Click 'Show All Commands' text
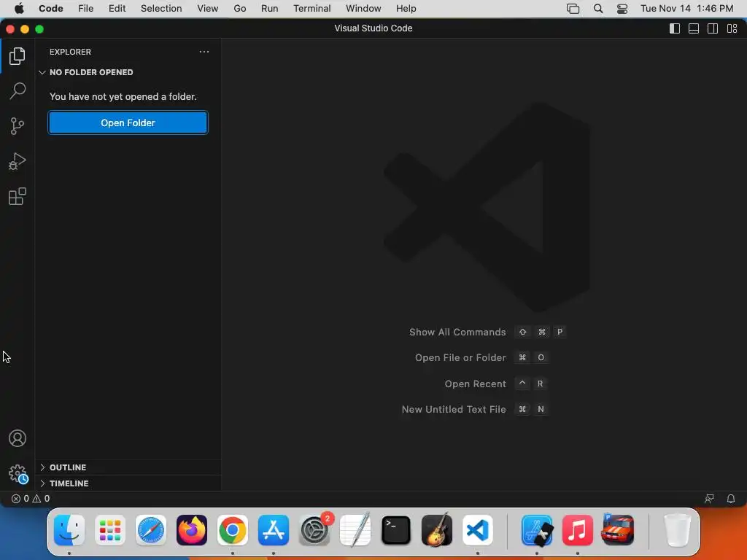Image resolution: width=747 pixels, height=560 pixels. click(x=457, y=332)
